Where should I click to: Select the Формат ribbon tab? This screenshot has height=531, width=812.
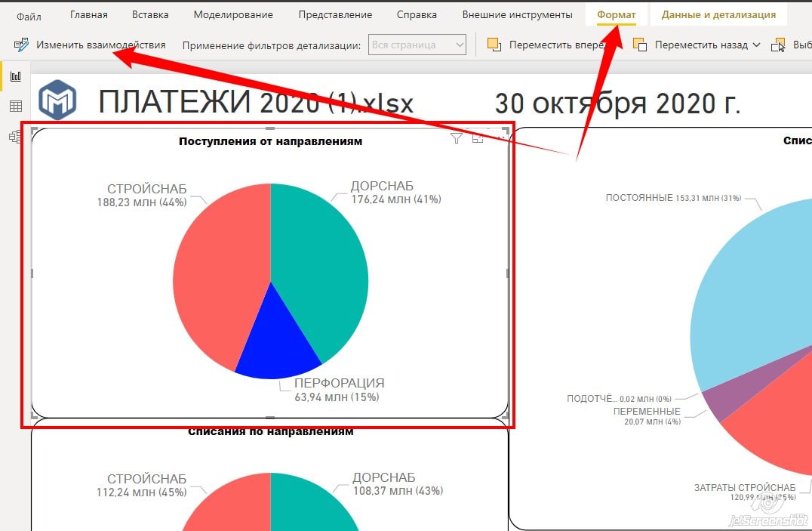tap(617, 15)
